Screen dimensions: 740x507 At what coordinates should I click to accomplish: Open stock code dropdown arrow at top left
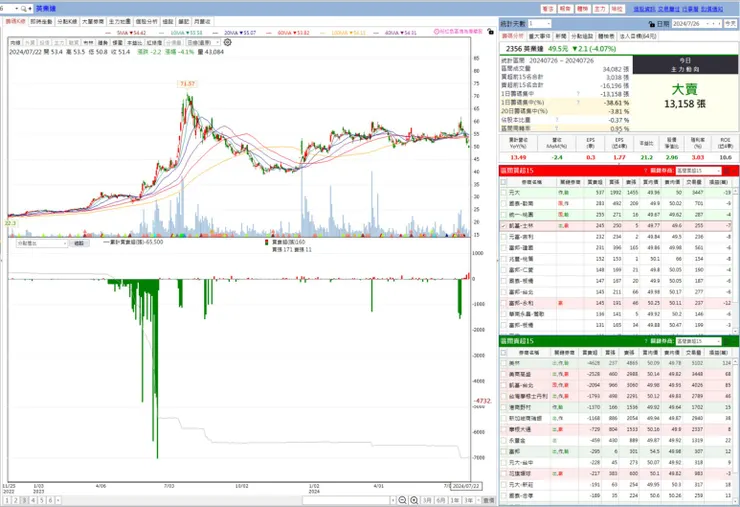pos(16,8)
